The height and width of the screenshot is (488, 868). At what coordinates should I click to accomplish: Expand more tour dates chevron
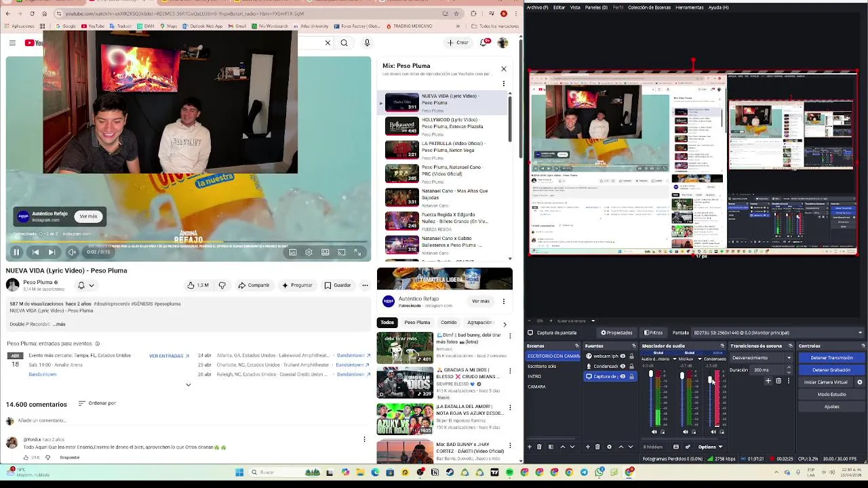click(x=189, y=385)
